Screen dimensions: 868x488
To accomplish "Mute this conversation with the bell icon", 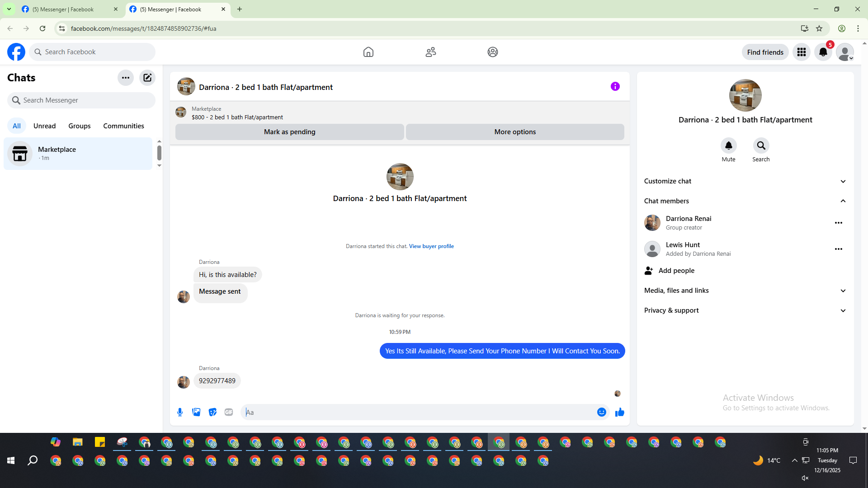I will point(729,145).
